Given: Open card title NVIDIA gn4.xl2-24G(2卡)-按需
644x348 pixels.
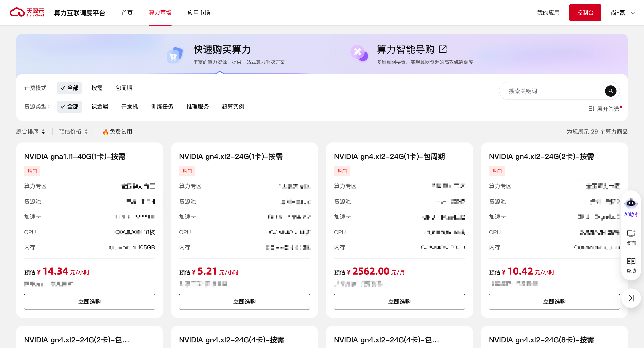Looking at the screenshot, I should tap(541, 157).
